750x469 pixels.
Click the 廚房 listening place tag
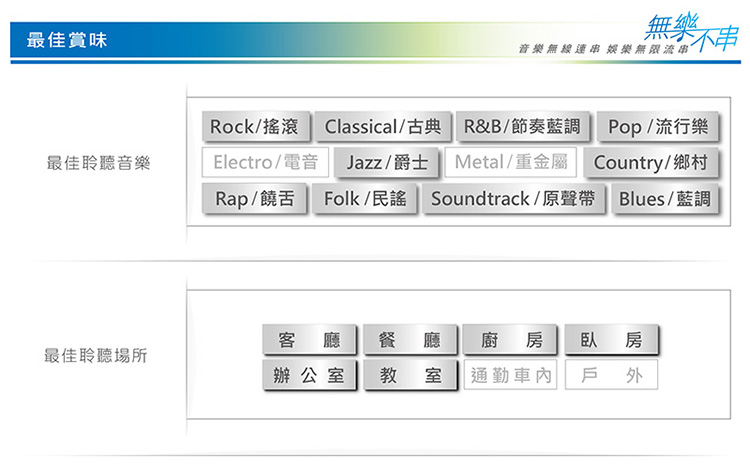510,339
